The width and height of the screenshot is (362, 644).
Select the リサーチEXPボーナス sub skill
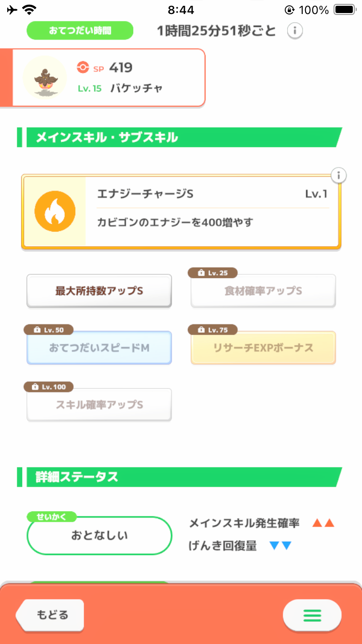point(263,348)
